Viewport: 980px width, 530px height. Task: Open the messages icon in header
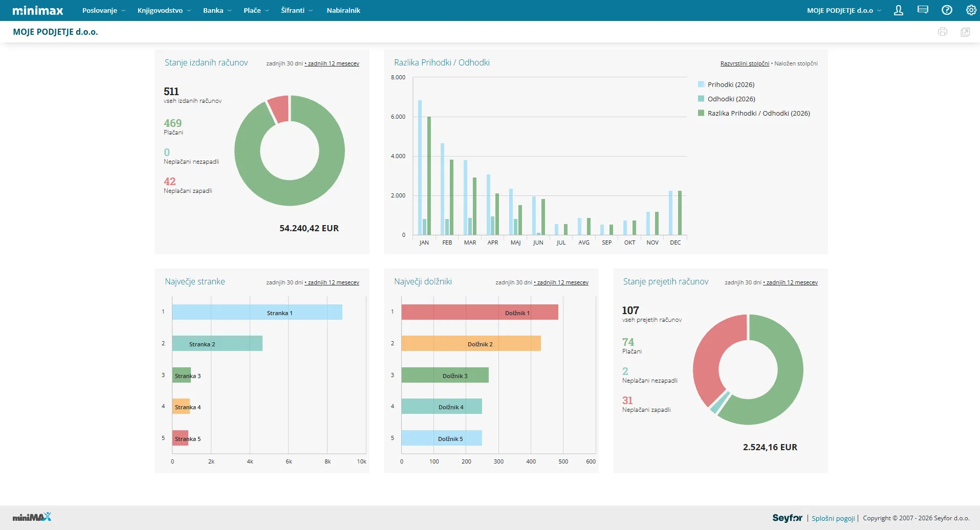[923, 10]
